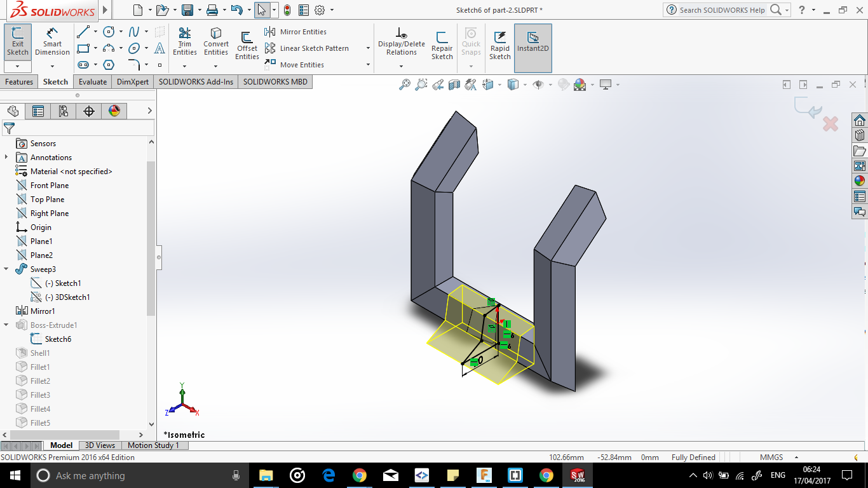Click the Section View icon
The image size is (868, 488).
(454, 85)
